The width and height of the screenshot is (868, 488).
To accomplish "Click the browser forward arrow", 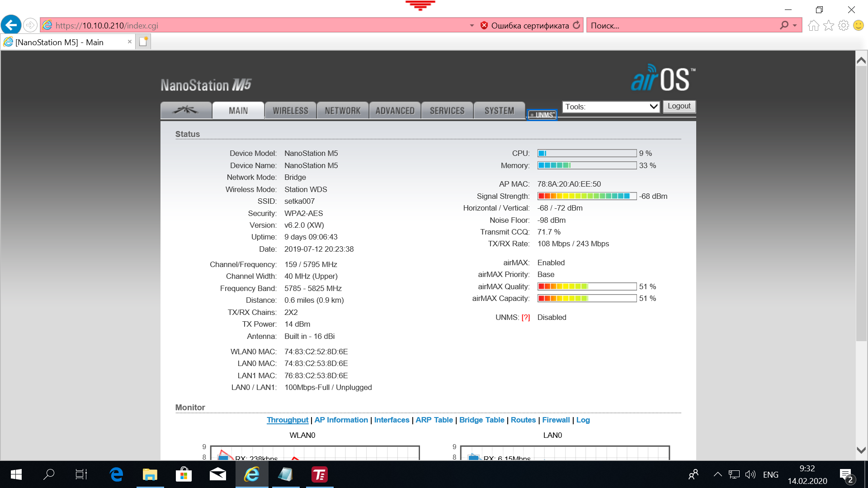I will point(30,25).
